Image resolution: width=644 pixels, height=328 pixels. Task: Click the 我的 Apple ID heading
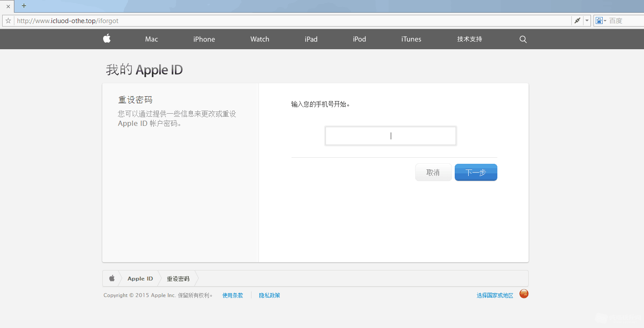pos(144,70)
